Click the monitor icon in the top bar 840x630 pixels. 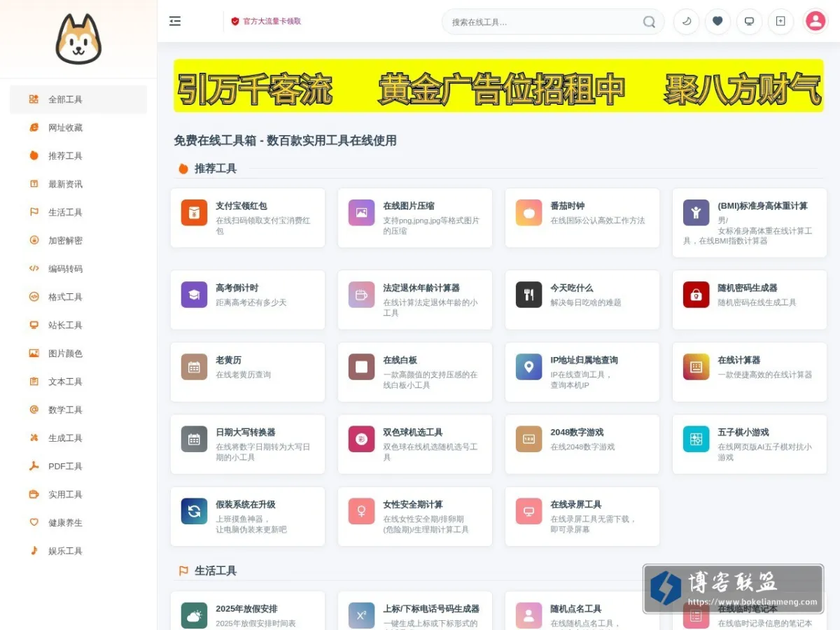(x=749, y=21)
